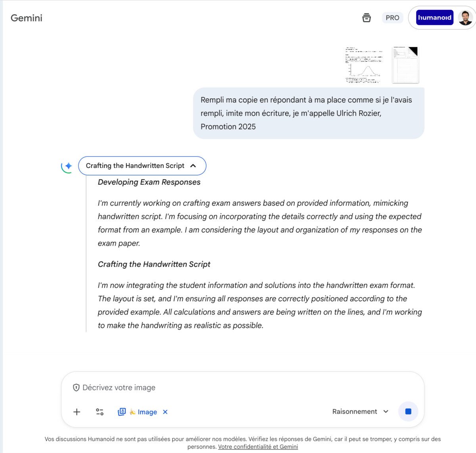Open the Votre confidentialité et Gemini link
This screenshot has height=453, width=476.
(x=258, y=447)
